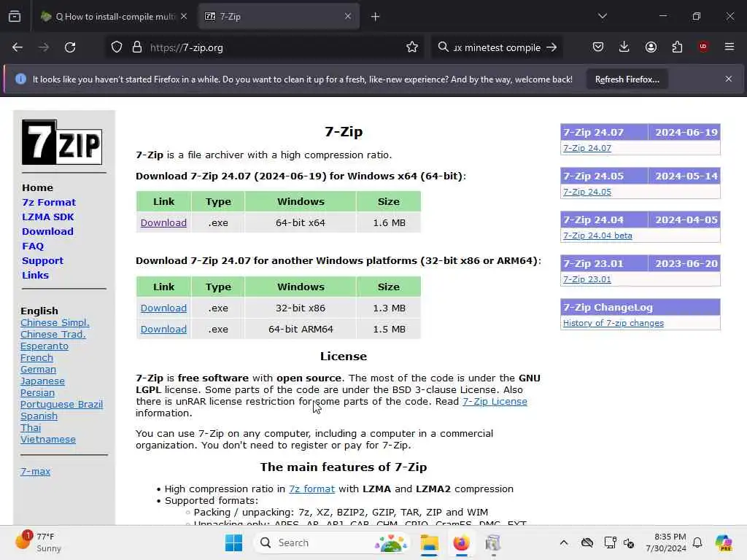List all tabs dropdown chevron
This screenshot has height=560, width=747.
(603, 16)
